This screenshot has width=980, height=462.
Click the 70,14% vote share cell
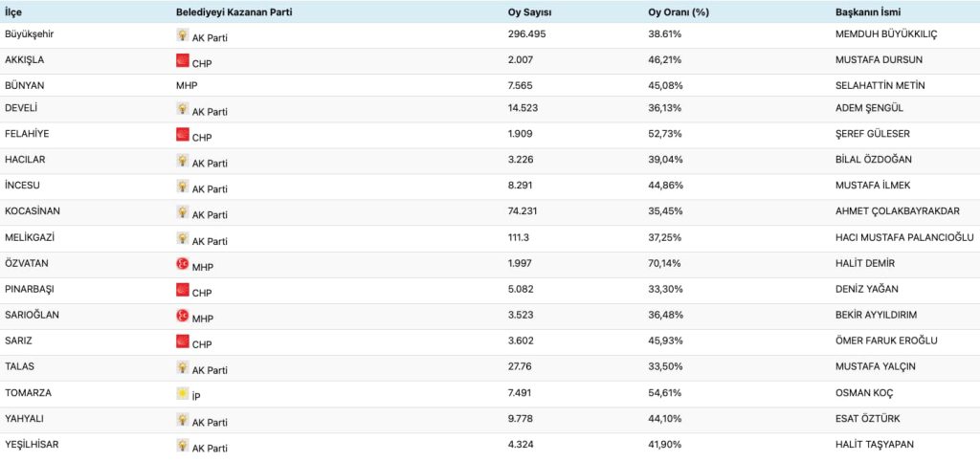point(665,263)
